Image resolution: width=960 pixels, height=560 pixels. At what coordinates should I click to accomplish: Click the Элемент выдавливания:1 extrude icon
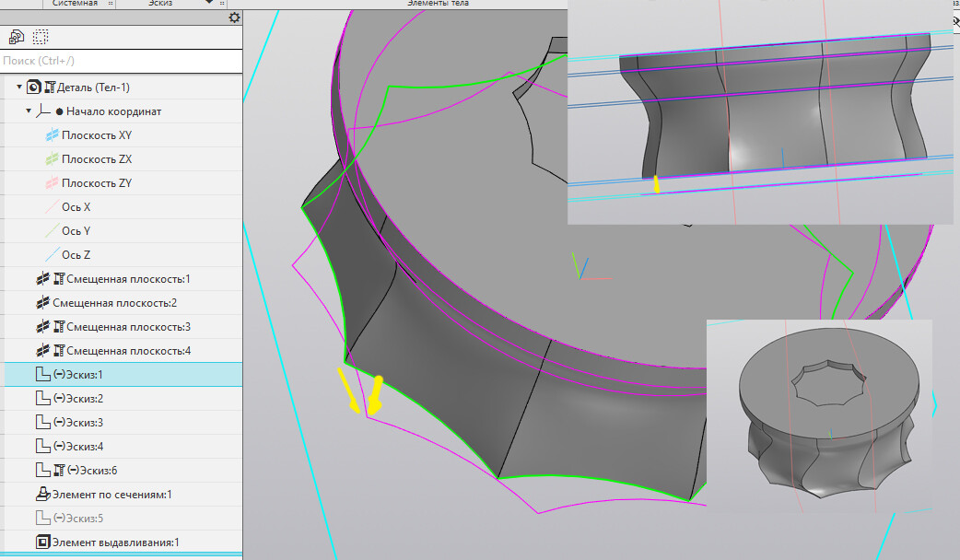(x=41, y=542)
